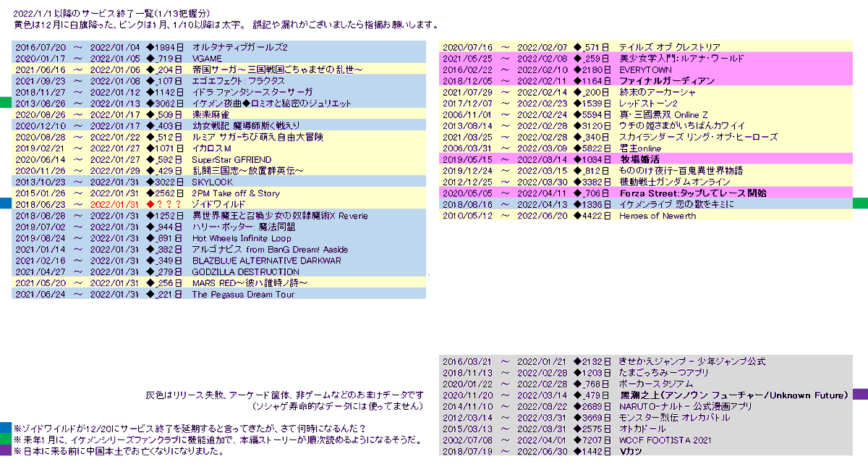Click "イドラ ファンタシースターサーガ"

point(252,92)
